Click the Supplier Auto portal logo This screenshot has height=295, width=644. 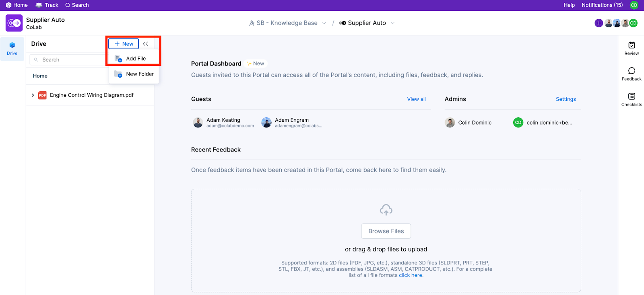(x=14, y=23)
